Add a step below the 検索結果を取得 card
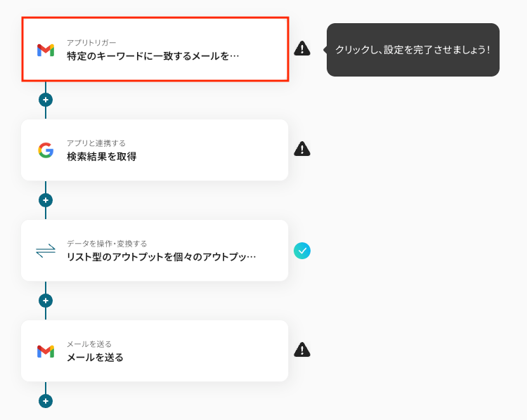The width and height of the screenshot is (527, 420). 46,200
